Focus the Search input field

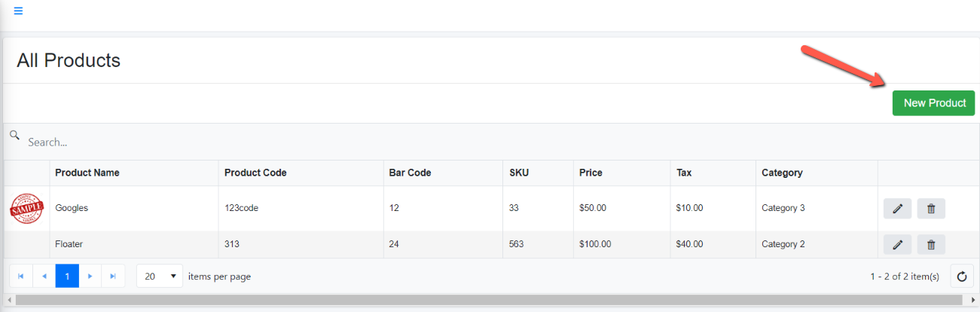click(497, 142)
